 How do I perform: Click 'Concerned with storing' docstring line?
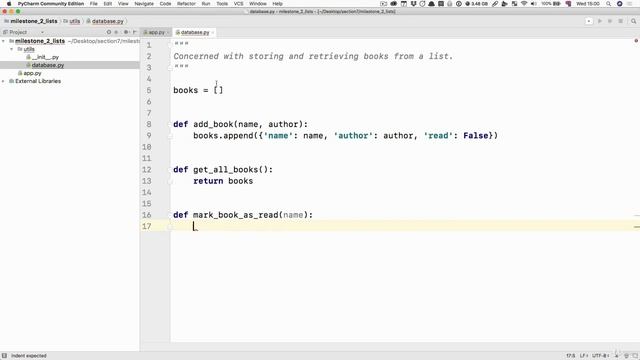313,56
